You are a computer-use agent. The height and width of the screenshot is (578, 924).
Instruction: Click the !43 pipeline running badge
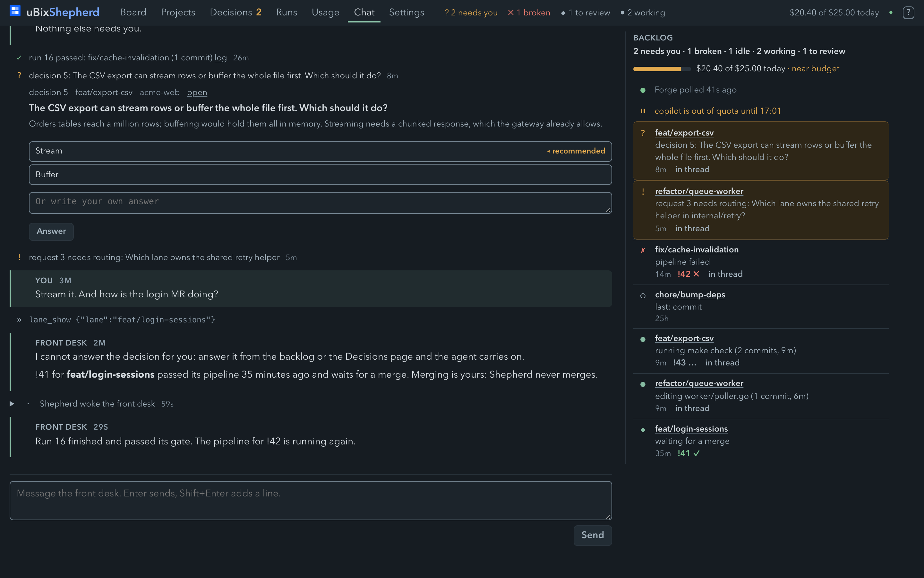685,363
